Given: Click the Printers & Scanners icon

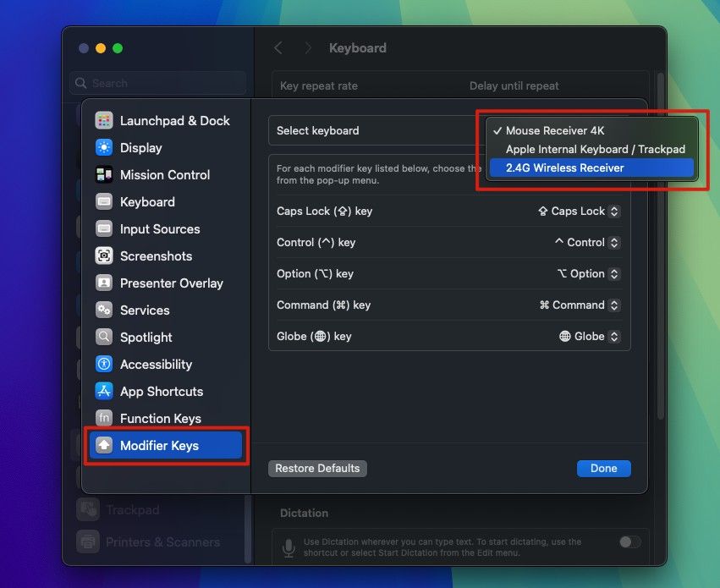Looking at the screenshot, I should coord(88,541).
